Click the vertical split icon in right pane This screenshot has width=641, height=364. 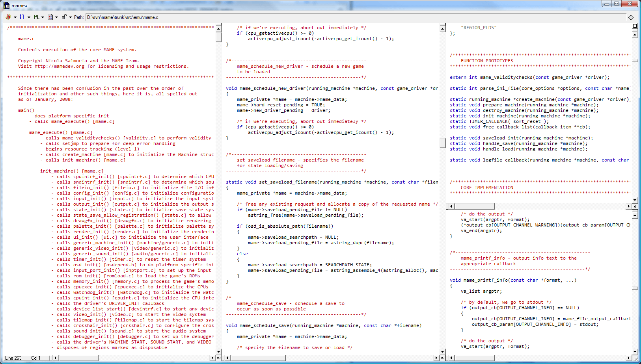[x=635, y=206]
